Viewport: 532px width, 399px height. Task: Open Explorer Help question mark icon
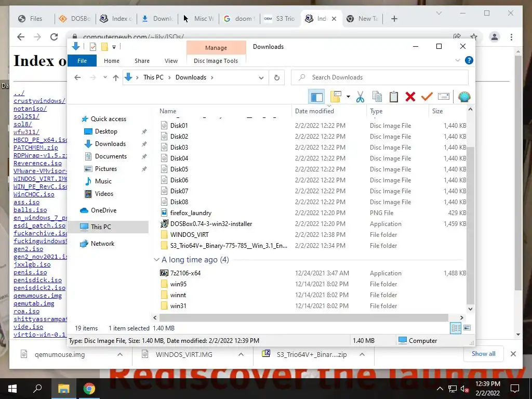[x=469, y=60]
